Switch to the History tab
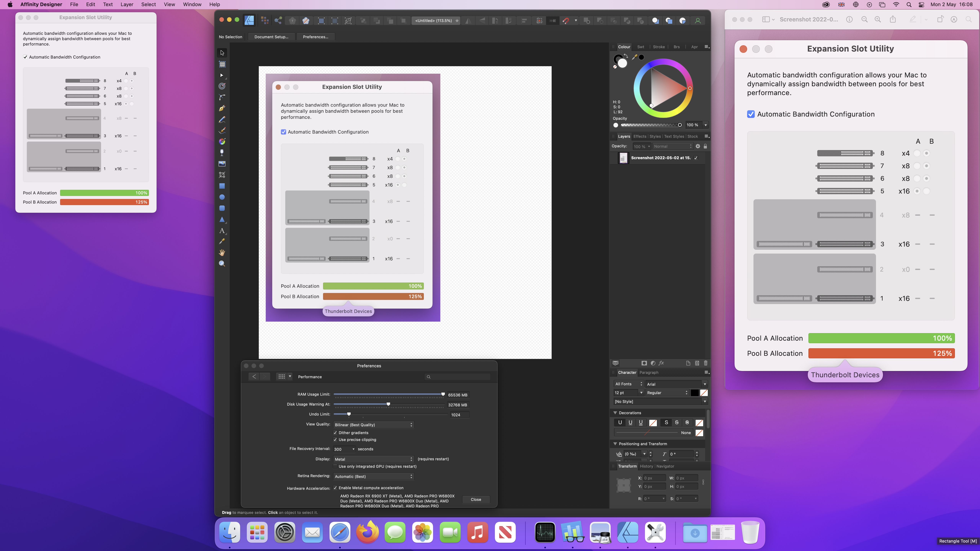The width and height of the screenshot is (980, 551). coord(646,466)
